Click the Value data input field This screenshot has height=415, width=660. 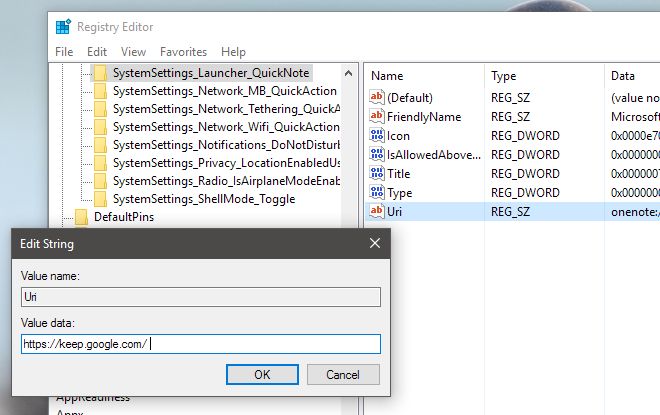201,344
